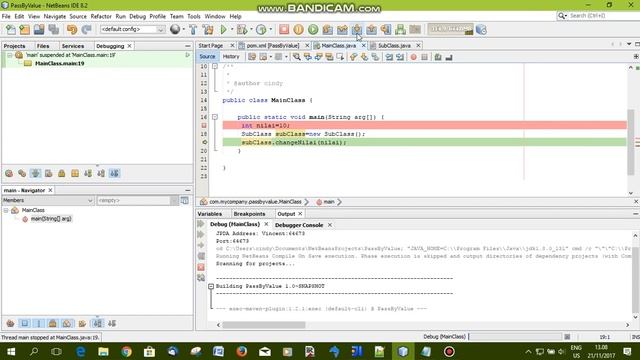Collapse the 'main' suspended thread node
640x360 pixels.
coord(9,55)
